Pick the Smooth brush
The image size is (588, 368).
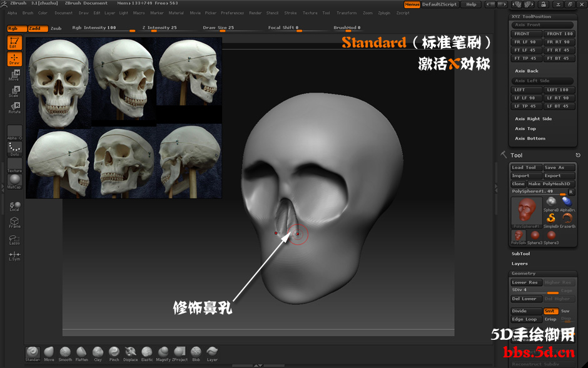(x=65, y=354)
